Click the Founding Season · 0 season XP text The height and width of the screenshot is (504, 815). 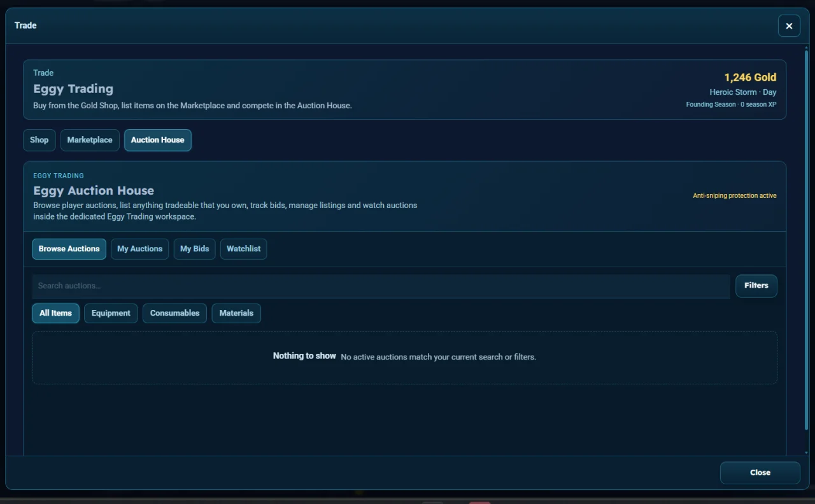[x=731, y=104]
